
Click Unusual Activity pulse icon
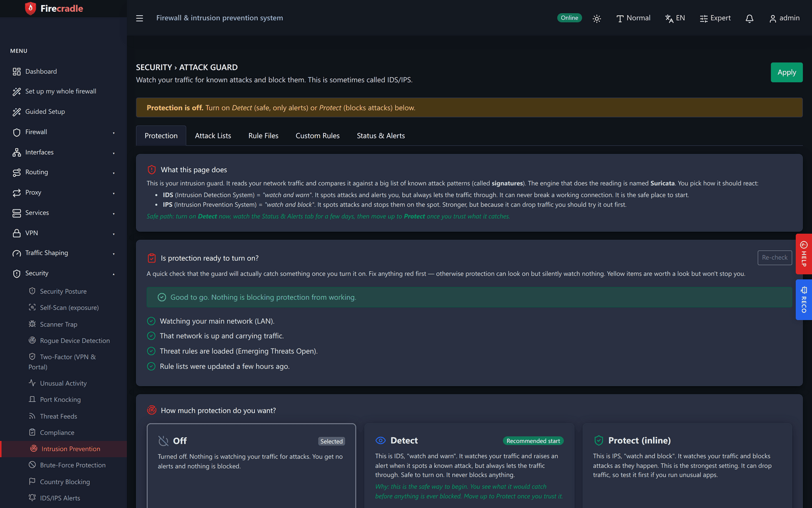pos(32,383)
